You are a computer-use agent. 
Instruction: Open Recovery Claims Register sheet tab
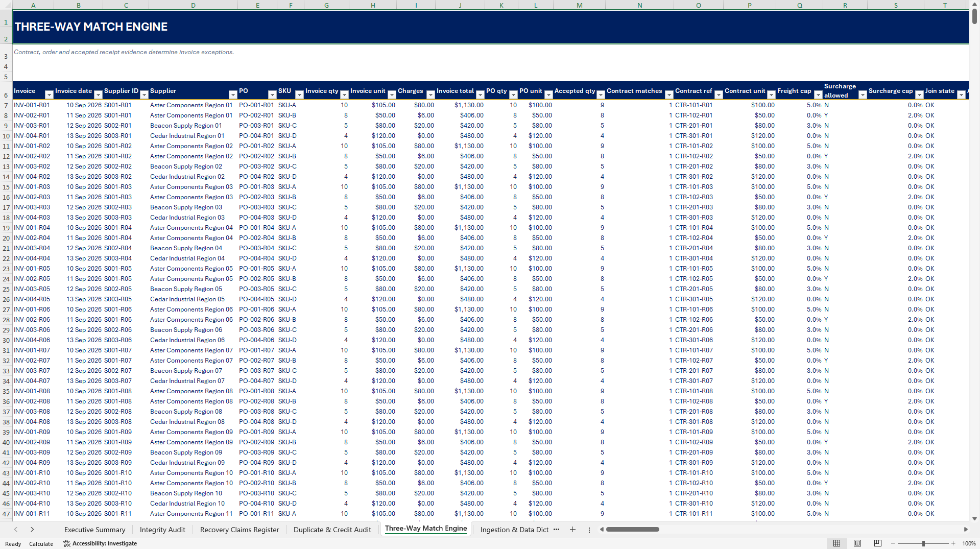pos(240,530)
